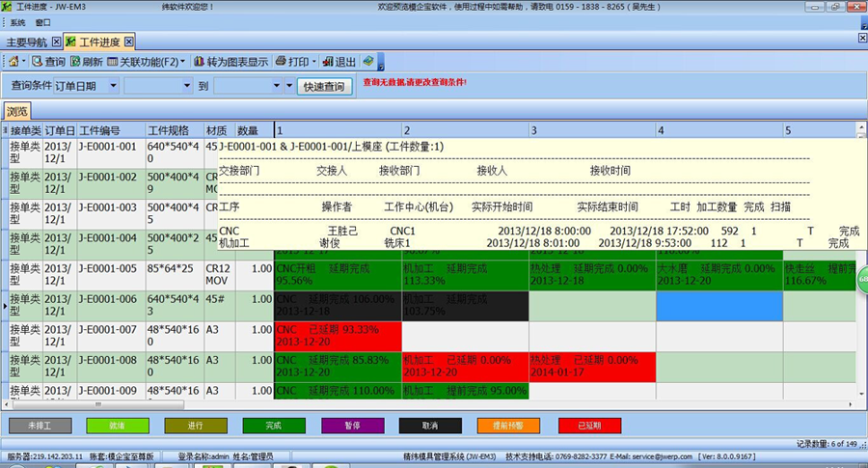
Task: Click the 进行 olive legend swatch
Action: pos(196,426)
